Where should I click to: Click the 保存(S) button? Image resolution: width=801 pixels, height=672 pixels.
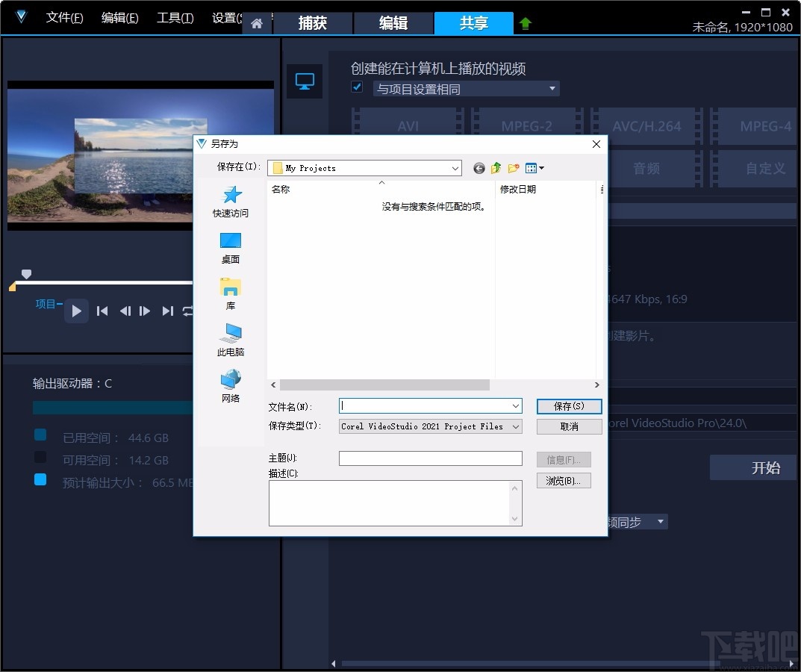coord(569,405)
